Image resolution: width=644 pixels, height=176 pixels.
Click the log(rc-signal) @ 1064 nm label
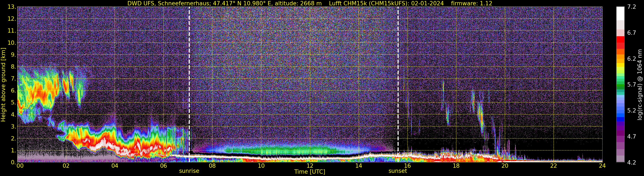(x=640, y=85)
